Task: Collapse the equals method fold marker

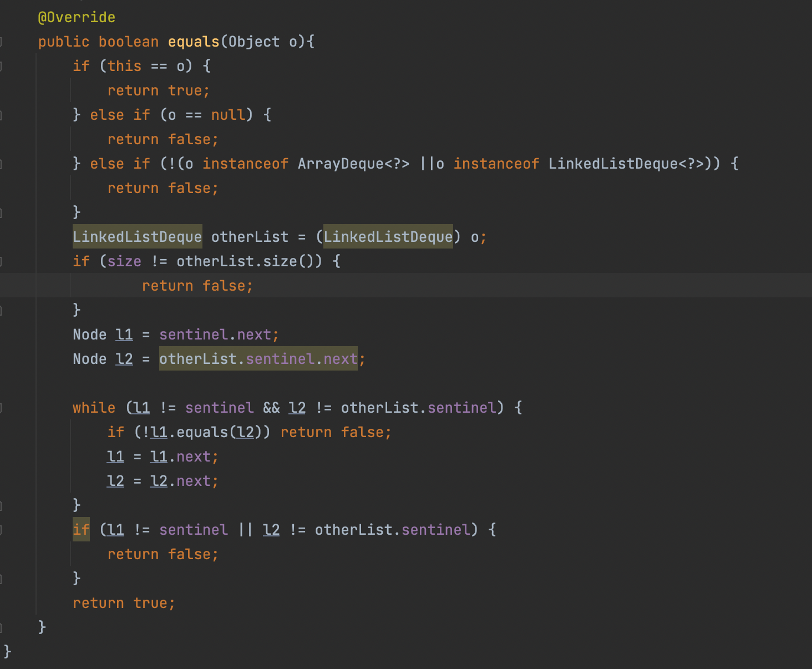Action: [x=2, y=42]
